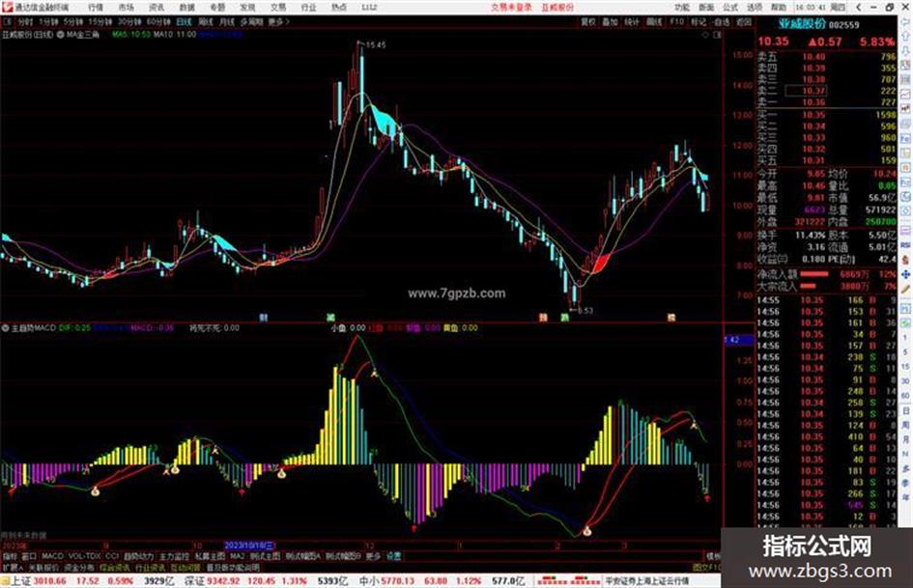Select the 私募主图 indicator tab
The height and width of the screenshot is (588, 913).
(210, 556)
